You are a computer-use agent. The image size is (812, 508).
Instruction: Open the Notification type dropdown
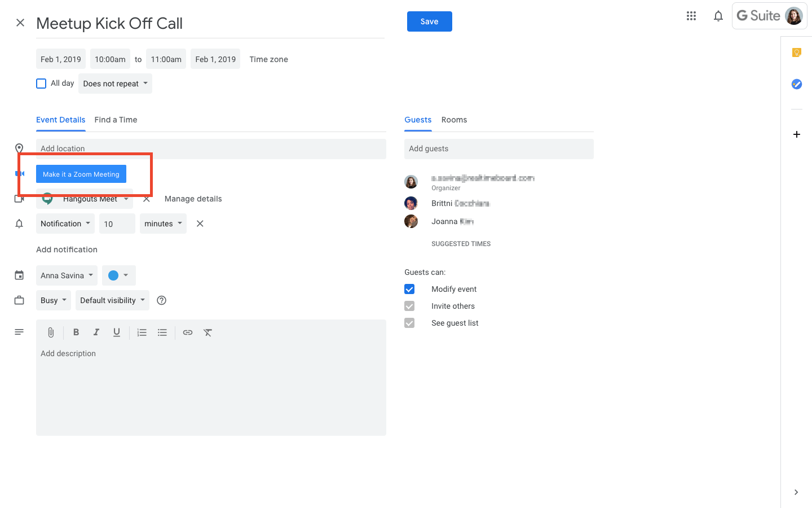65,224
